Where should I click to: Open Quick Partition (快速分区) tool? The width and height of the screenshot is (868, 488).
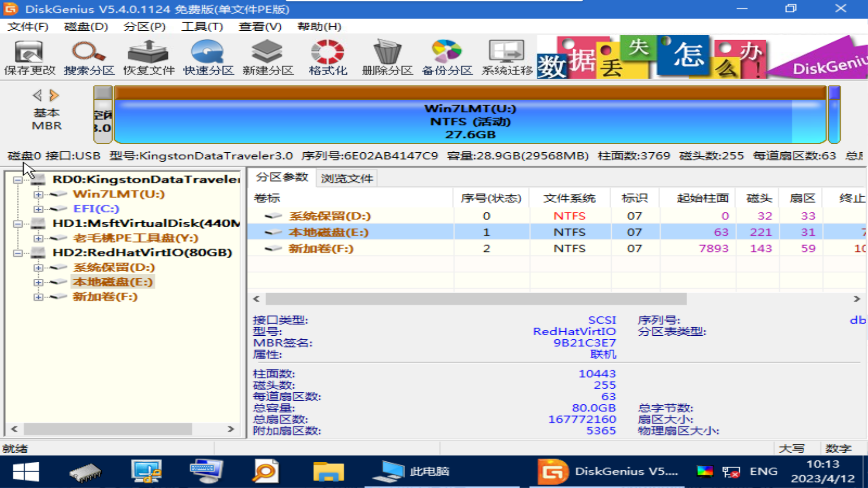coord(208,58)
